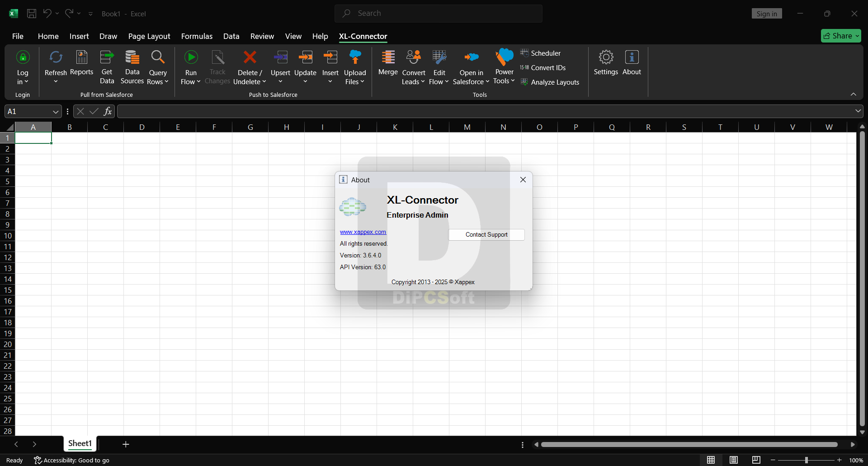The image size is (868, 466).
Task: Open the Query Rows dropdown arrow
Action: (166, 82)
